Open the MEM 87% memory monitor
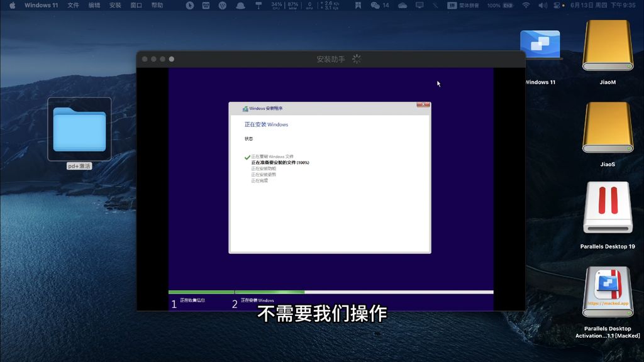644x362 pixels. [x=292, y=5]
